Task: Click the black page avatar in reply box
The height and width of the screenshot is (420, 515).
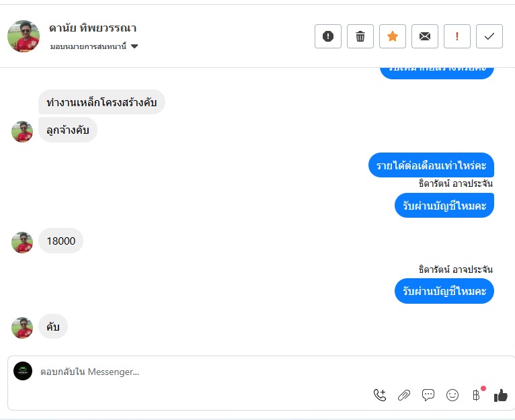Action: (x=23, y=371)
